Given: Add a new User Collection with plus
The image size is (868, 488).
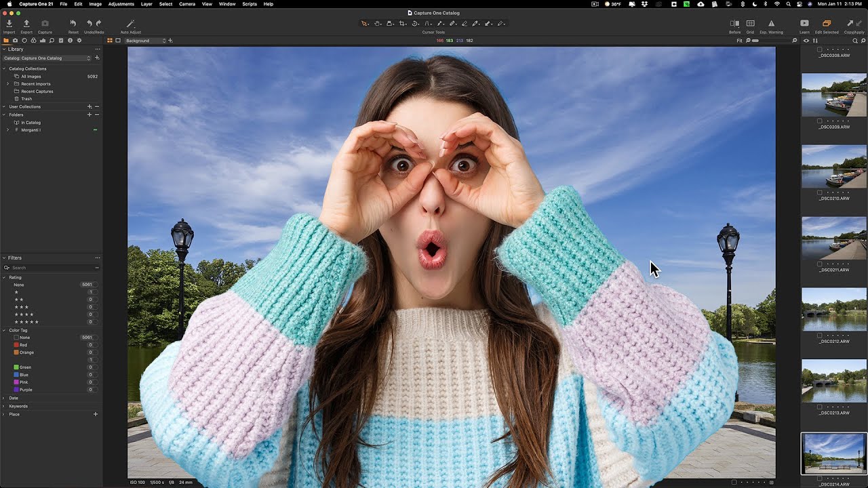Looking at the screenshot, I should point(90,106).
